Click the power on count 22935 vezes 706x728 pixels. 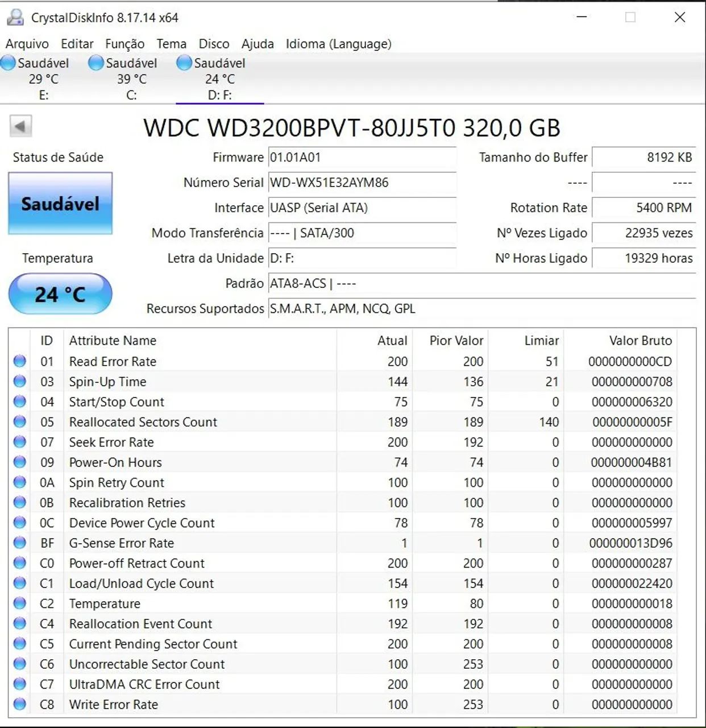[644, 233]
